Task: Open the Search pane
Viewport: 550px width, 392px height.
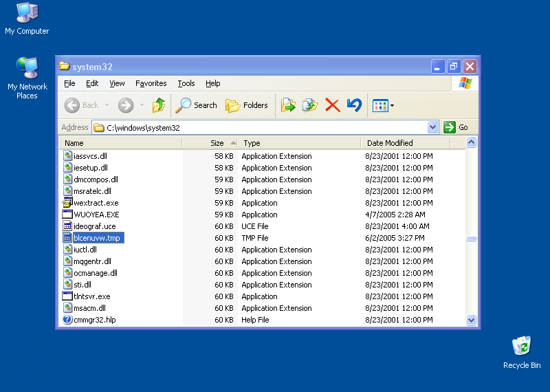Action: pos(197,105)
